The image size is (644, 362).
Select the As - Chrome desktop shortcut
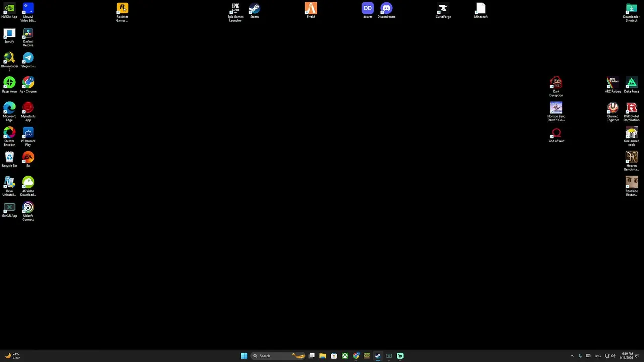(x=28, y=85)
